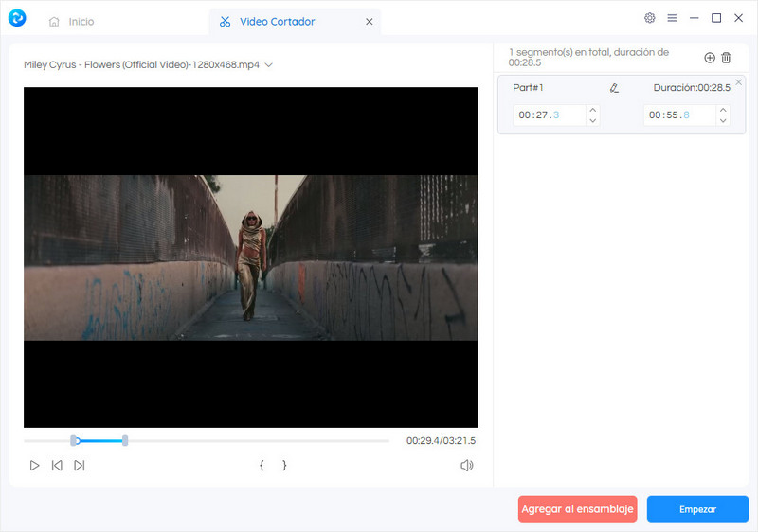Set segment end with right brace icon
Image resolution: width=758 pixels, height=532 pixels.
[284, 466]
